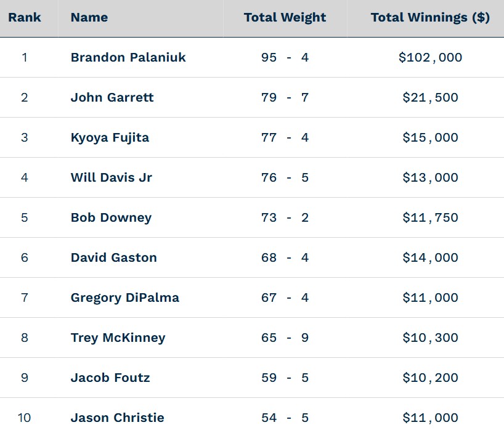Open Brandon Palaniuk's angler name

pyautogui.click(x=128, y=57)
